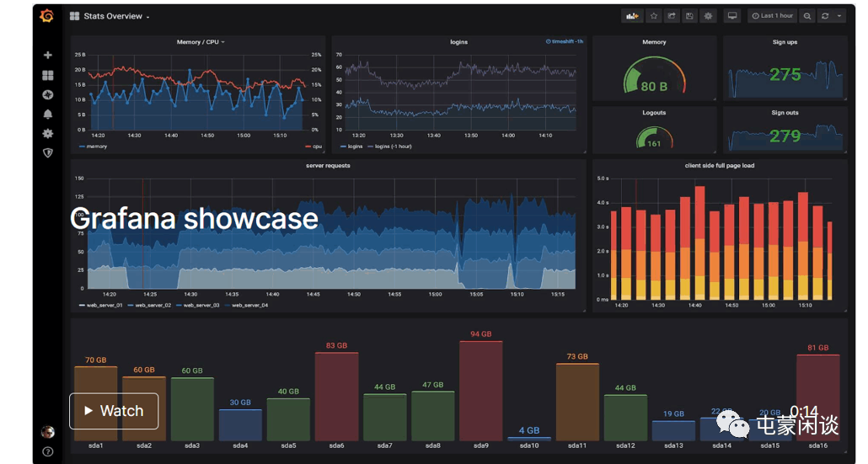Click the sda3 60 GB bar

(192, 409)
